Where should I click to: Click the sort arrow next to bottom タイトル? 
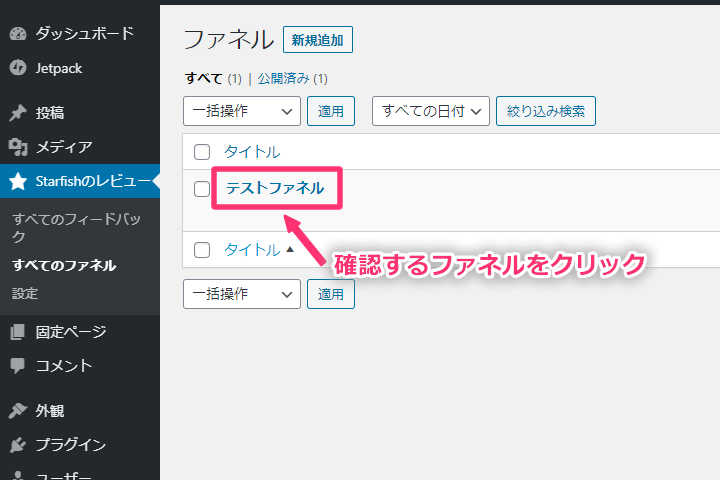(290, 249)
